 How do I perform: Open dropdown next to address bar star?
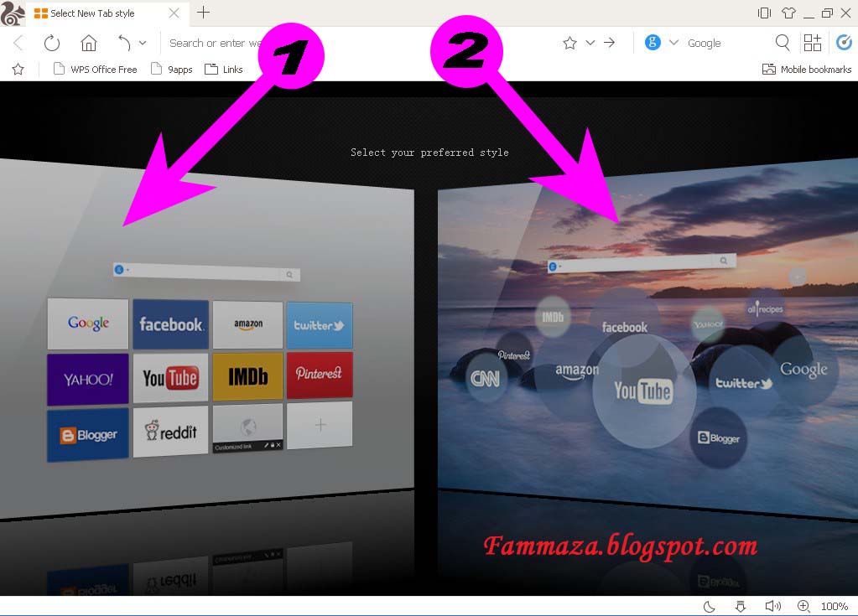click(590, 43)
